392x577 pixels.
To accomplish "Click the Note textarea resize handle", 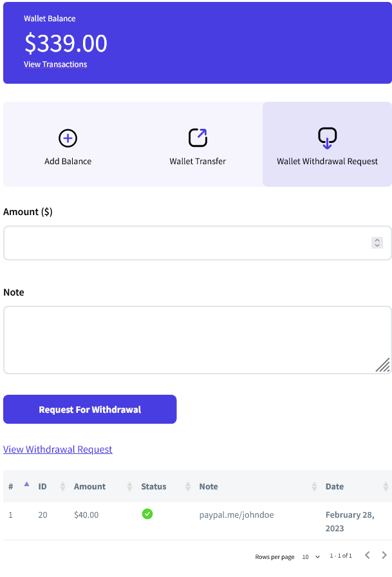I will point(382,365).
